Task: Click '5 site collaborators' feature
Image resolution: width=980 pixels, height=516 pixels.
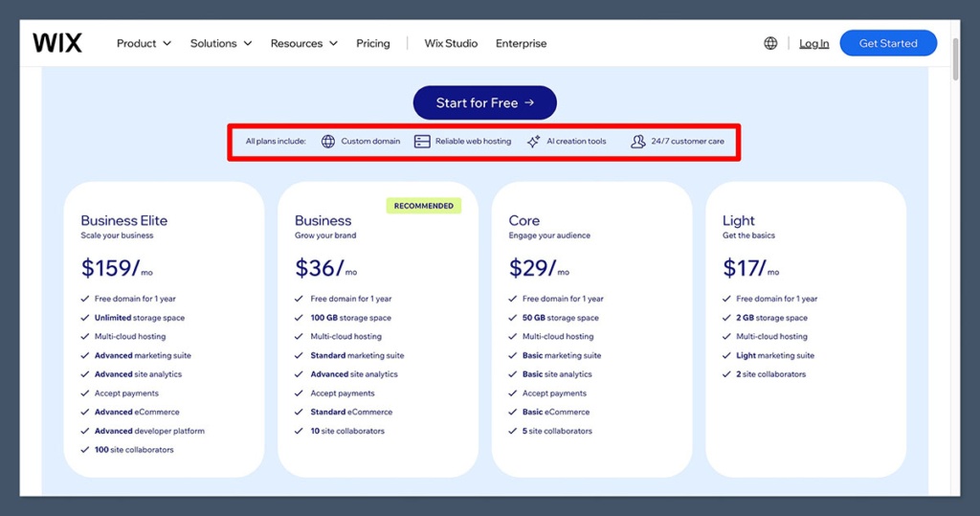Action: click(x=557, y=431)
